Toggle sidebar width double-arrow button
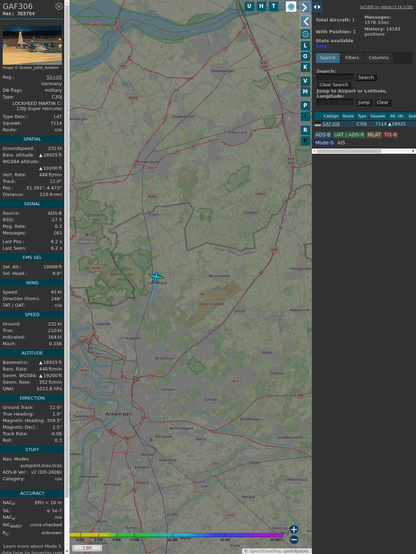The image size is (416, 554). [x=317, y=7]
